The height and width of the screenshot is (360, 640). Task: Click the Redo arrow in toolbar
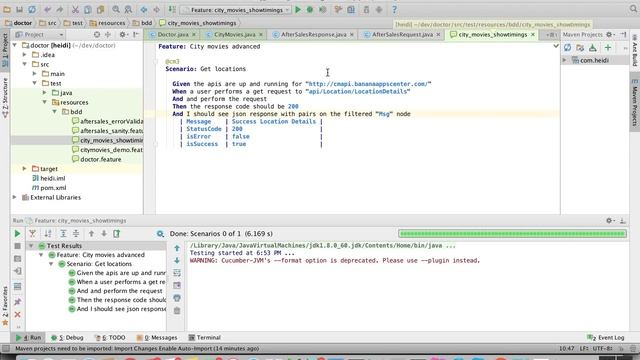click(x=60, y=9)
